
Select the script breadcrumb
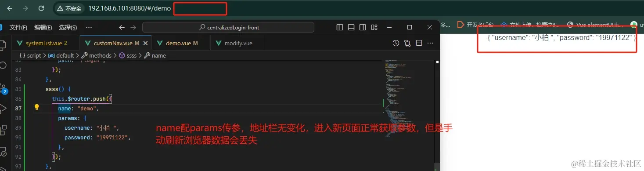click(30, 56)
